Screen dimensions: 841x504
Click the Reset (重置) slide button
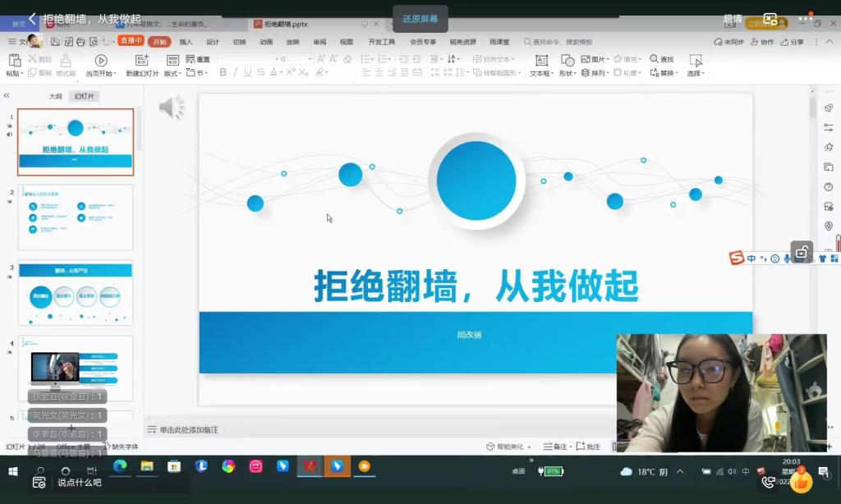tap(198, 59)
